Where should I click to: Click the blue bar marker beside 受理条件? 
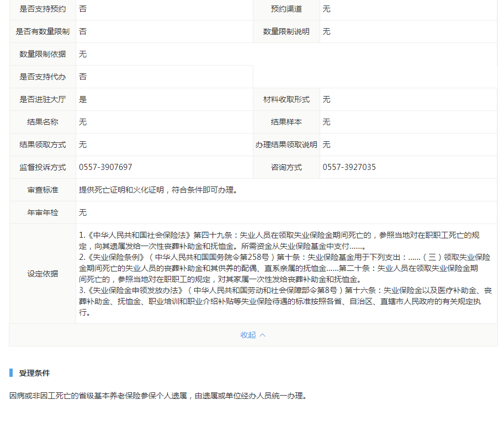(x=11, y=373)
